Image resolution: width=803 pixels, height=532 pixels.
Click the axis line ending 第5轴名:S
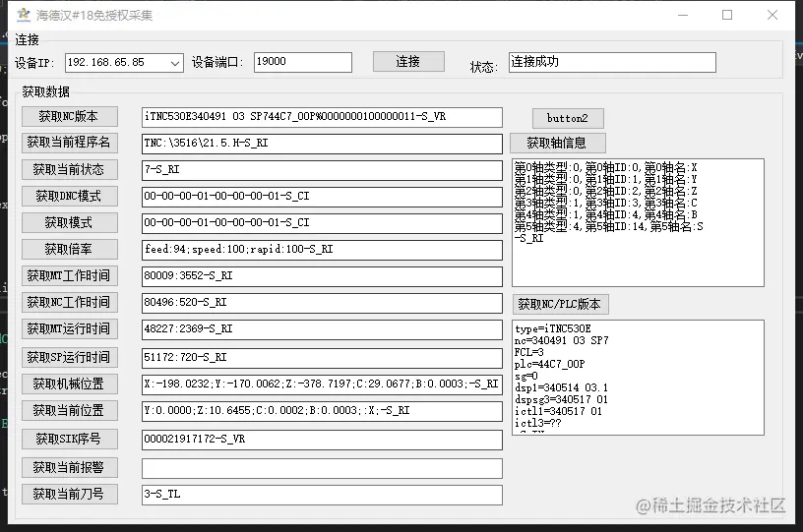pos(609,226)
